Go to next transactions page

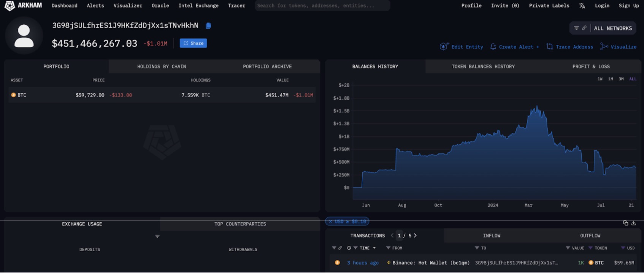click(x=415, y=236)
